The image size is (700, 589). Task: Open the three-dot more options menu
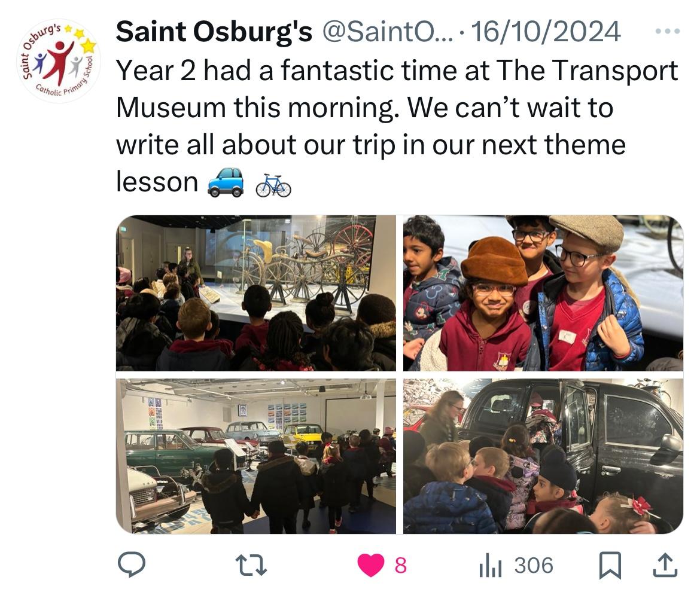tap(668, 31)
